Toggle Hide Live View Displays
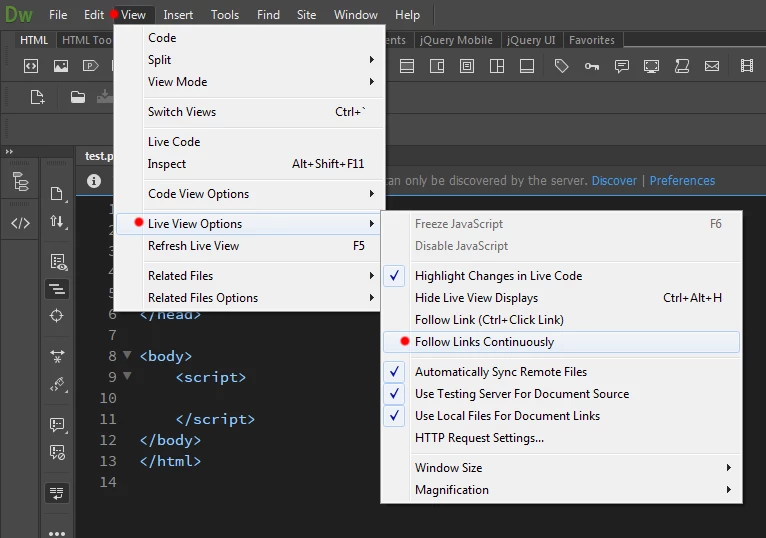 [x=561, y=298]
